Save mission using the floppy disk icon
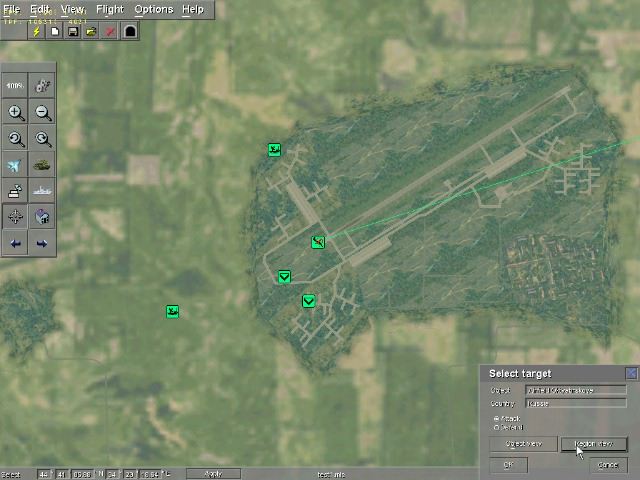640x480 pixels. [x=73, y=31]
